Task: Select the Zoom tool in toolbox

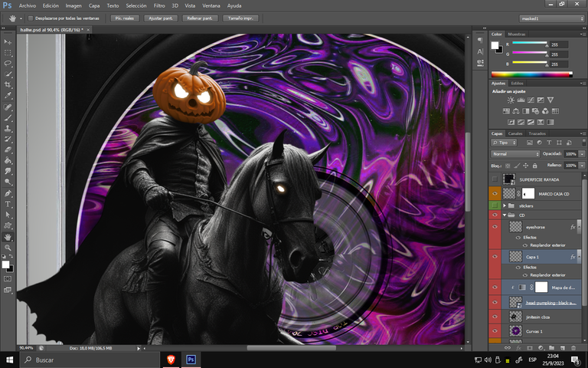Action: pos(8,248)
